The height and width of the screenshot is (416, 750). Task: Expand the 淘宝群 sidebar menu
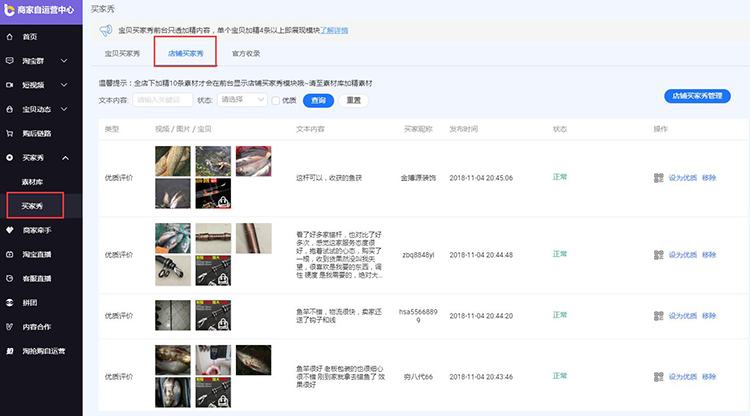(x=66, y=61)
